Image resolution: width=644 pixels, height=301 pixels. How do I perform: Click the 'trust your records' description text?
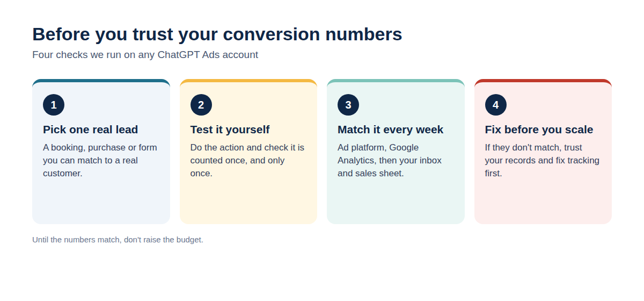click(x=543, y=160)
